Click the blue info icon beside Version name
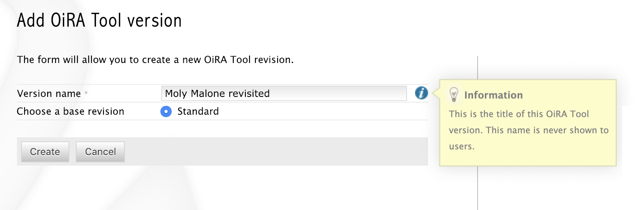644x210 pixels. point(421,93)
